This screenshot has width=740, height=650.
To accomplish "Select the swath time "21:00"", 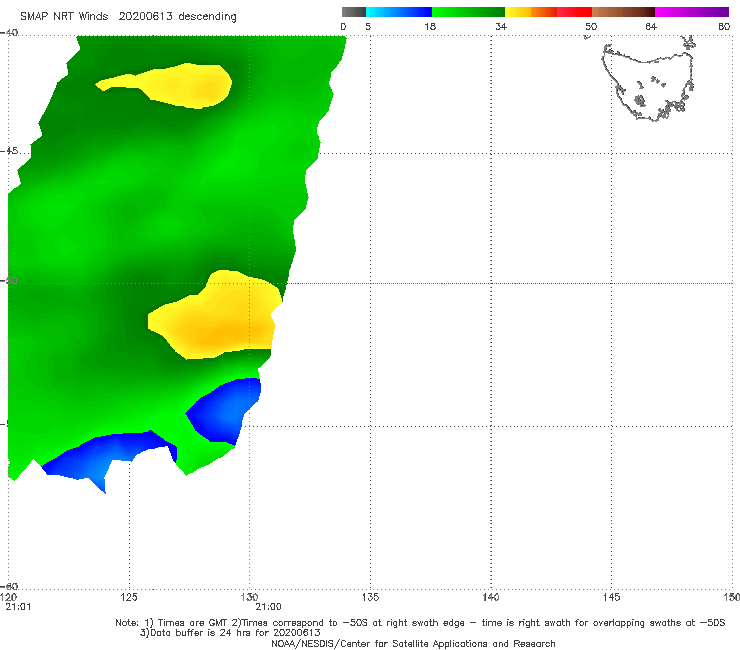I will click(269, 607).
